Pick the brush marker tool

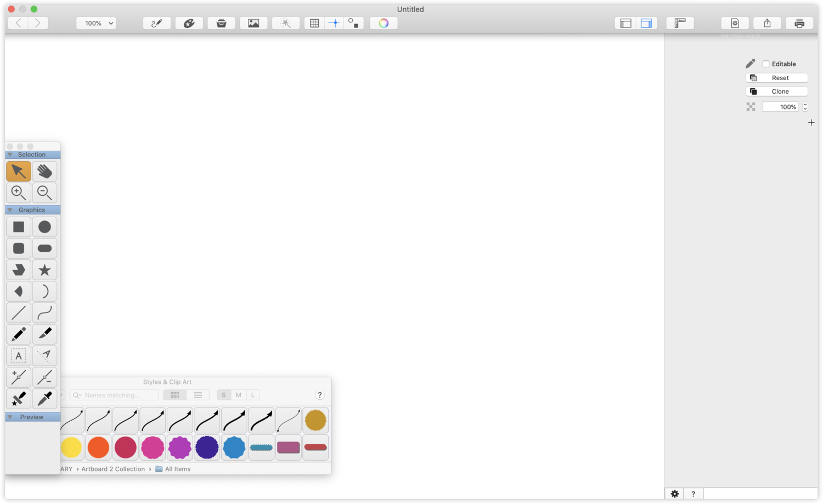[x=44, y=334]
